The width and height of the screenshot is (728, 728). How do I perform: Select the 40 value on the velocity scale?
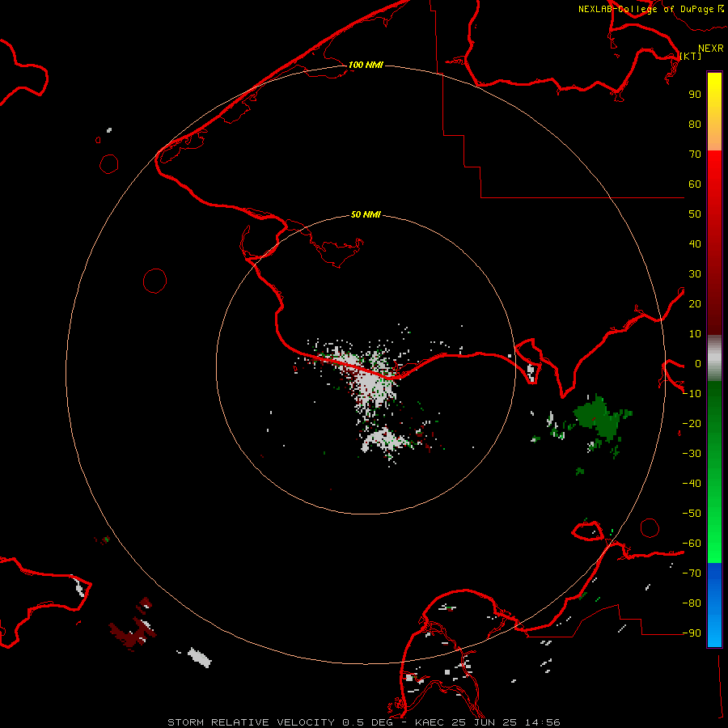(x=695, y=243)
